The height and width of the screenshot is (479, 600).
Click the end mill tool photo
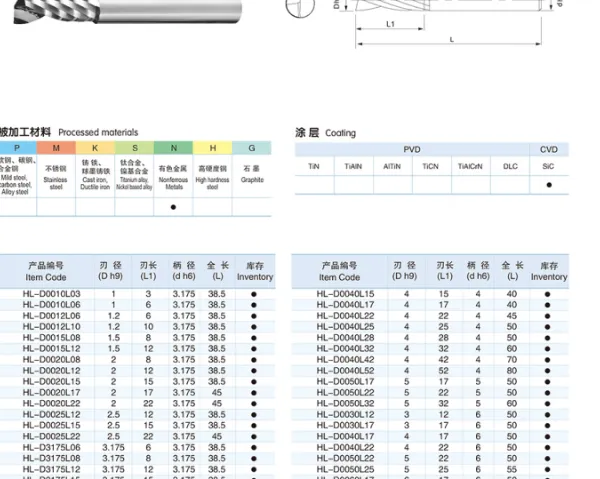[127, 11]
